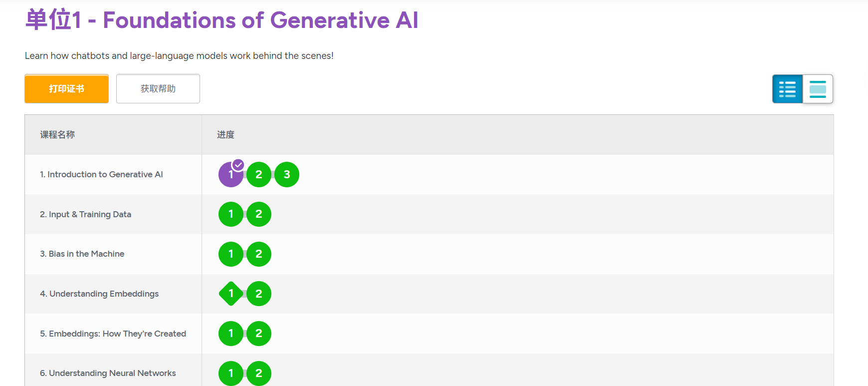Open level 1 of Embeddings: How They're Created
This screenshot has width=868, height=386.
231,334
